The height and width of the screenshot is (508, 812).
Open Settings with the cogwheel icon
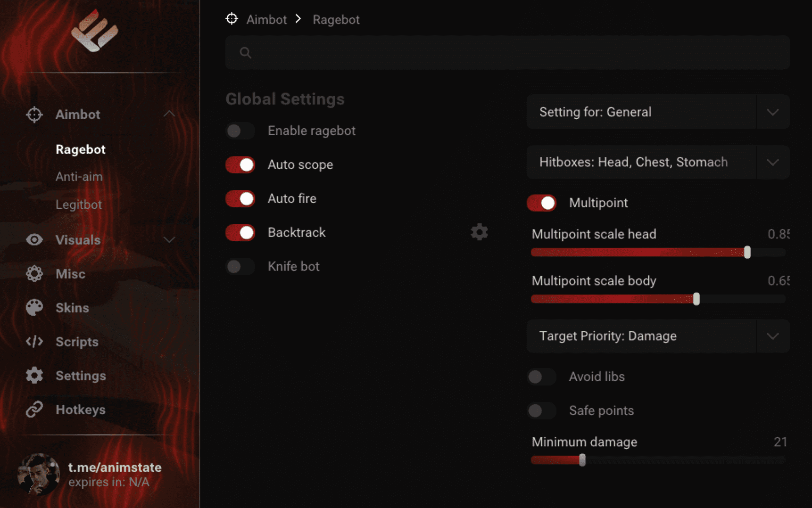pyautogui.click(x=33, y=376)
